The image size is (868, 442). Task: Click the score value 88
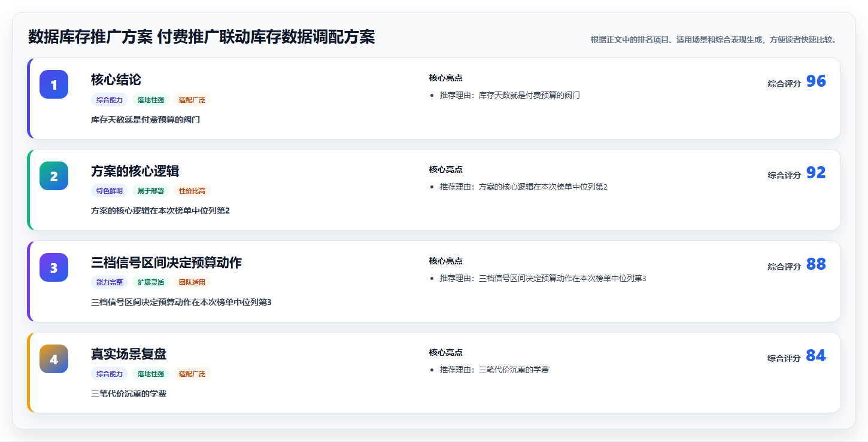[x=816, y=264]
